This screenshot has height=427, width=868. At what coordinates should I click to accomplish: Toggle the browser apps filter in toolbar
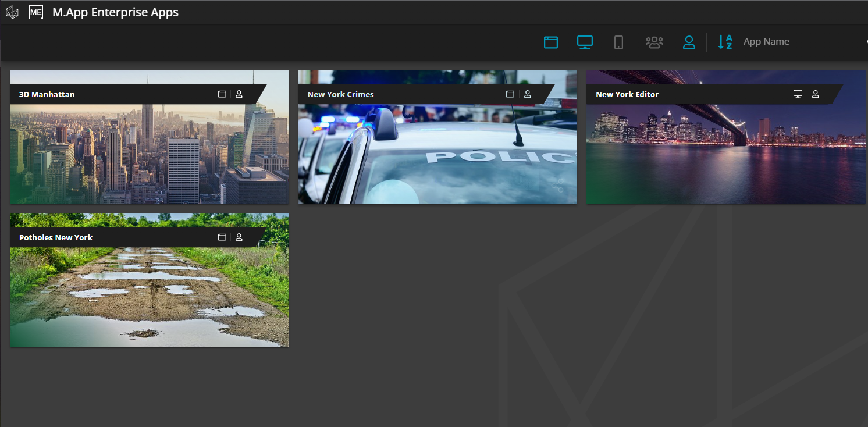[x=550, y=42]
